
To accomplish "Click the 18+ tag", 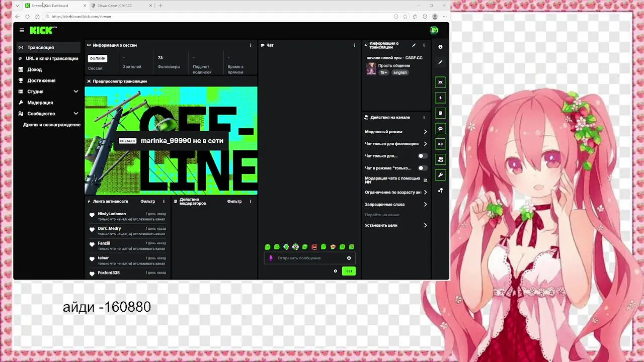I will (x=383, y=72).
